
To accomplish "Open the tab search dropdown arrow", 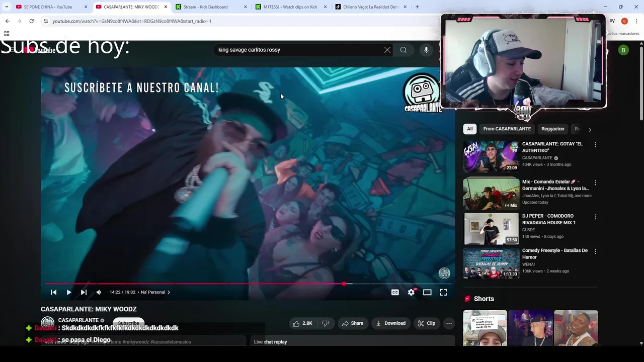I will click(6, 7).
